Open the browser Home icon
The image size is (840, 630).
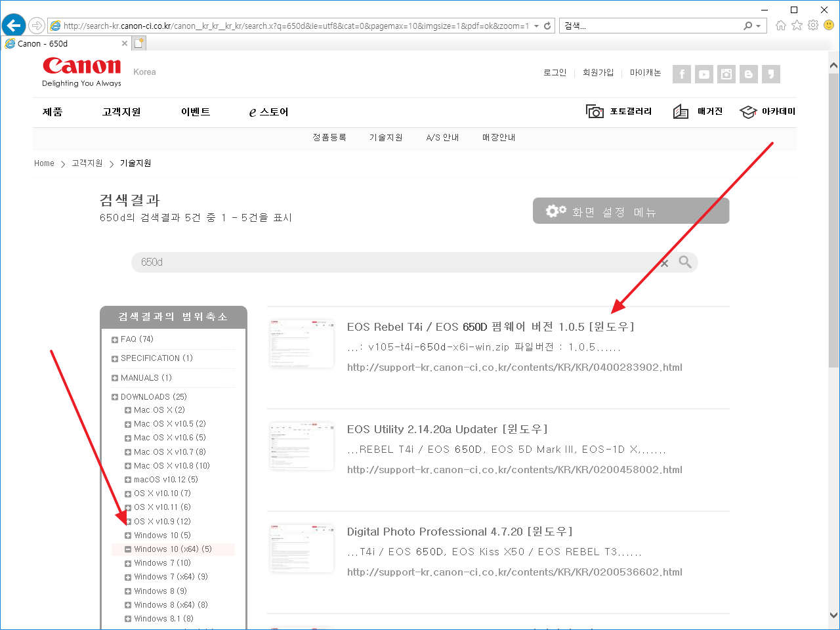click(781, 25)
